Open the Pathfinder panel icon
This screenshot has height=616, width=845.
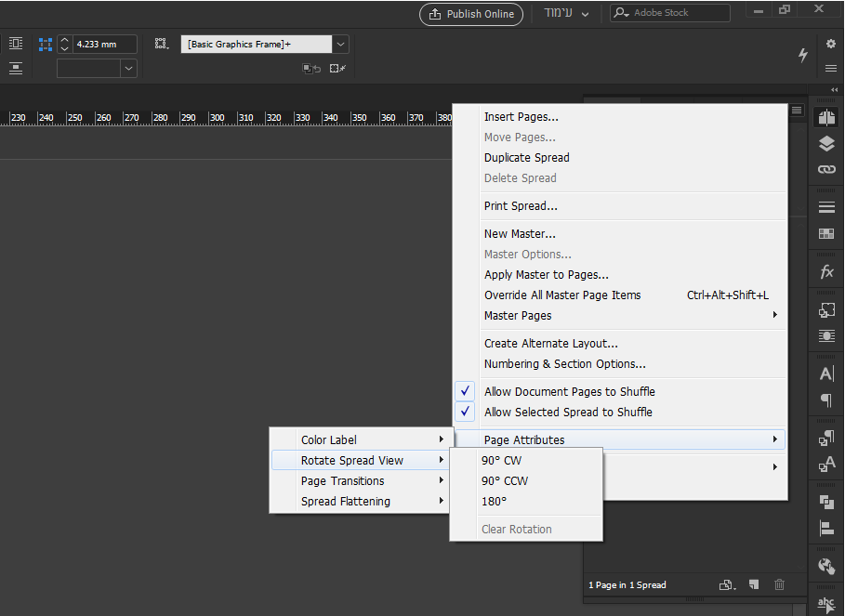[x=826, y=502]
